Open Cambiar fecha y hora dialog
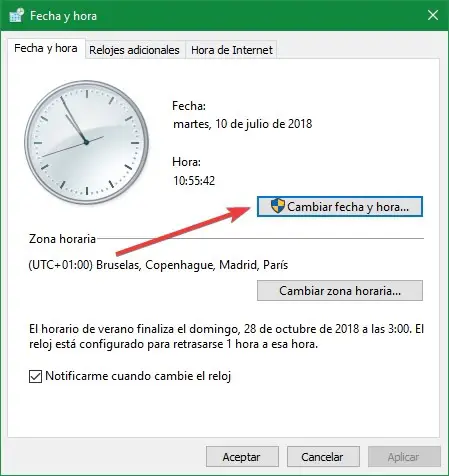 (x=340, y=207)
